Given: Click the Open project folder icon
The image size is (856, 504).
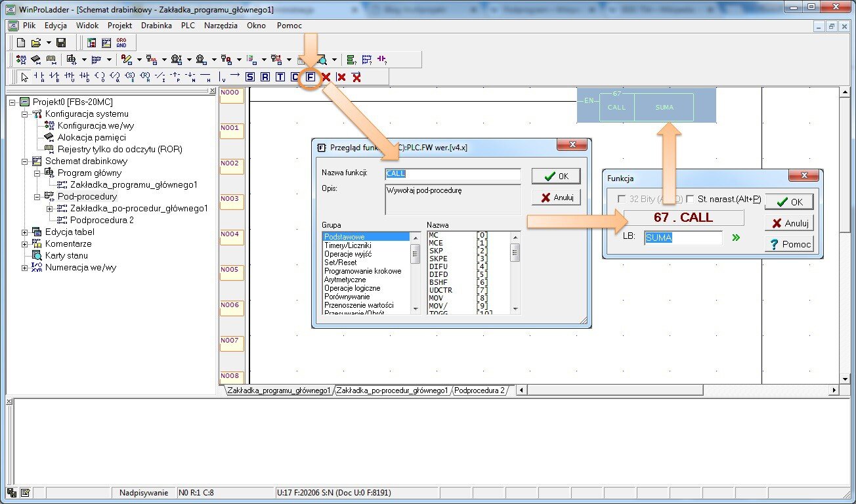Looking at the screenshot, I should tap(36, 43).
